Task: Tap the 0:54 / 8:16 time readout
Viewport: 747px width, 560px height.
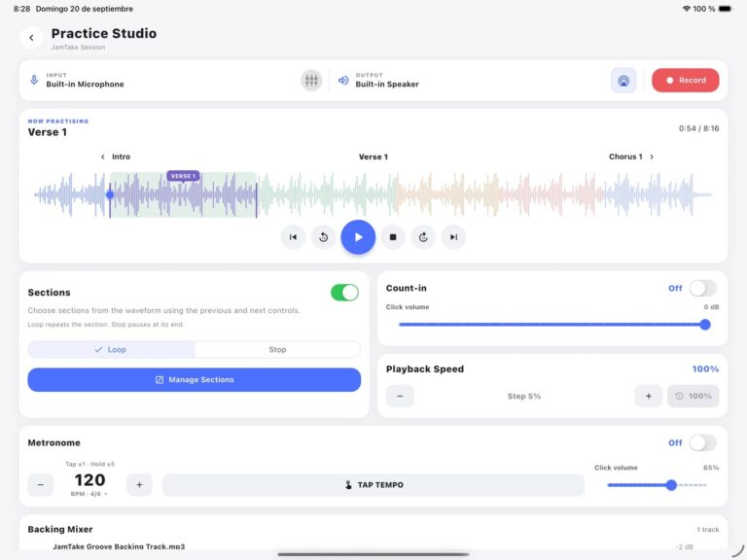Action: pos(699,128)
